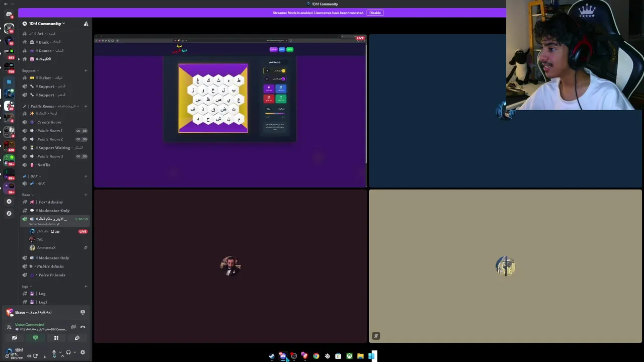The image size is (644, 362).
Task: Add a server plus icon
Action: click(9, 202)
